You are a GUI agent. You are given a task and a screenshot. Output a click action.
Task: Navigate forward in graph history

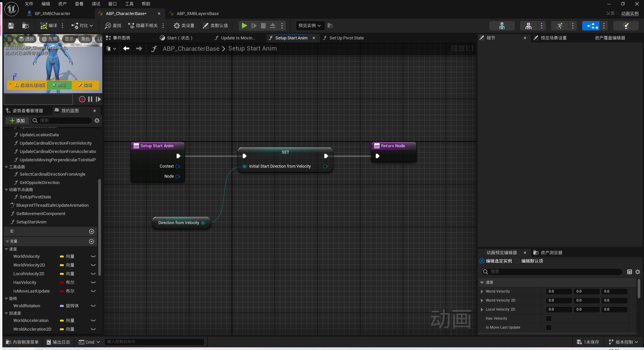point(139,48)
